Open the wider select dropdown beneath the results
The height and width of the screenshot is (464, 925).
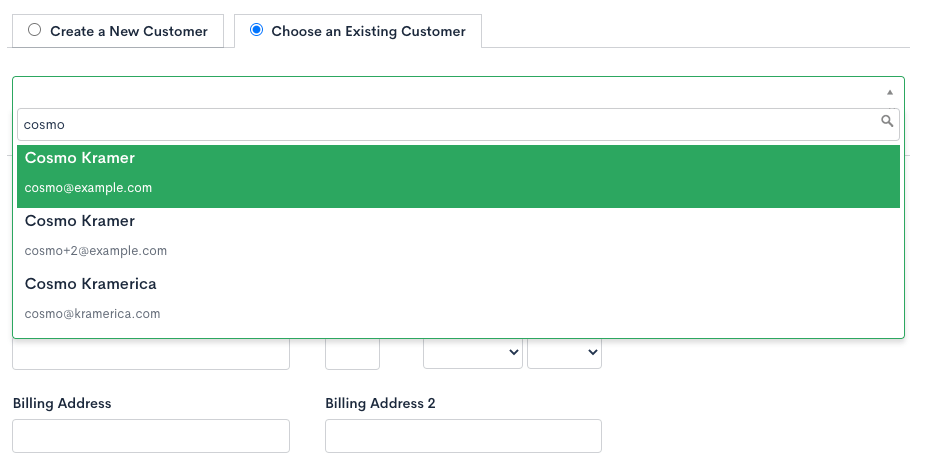tap(472, 354)
